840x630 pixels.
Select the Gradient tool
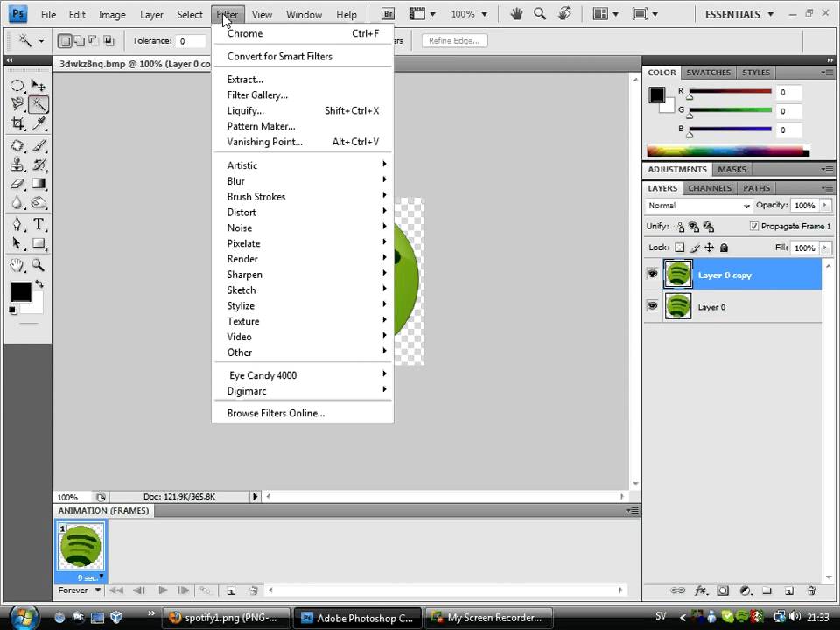(x=38, y=183)
